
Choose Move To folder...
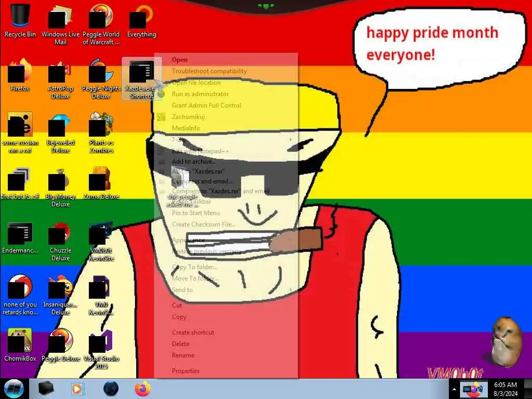point(226,278)
